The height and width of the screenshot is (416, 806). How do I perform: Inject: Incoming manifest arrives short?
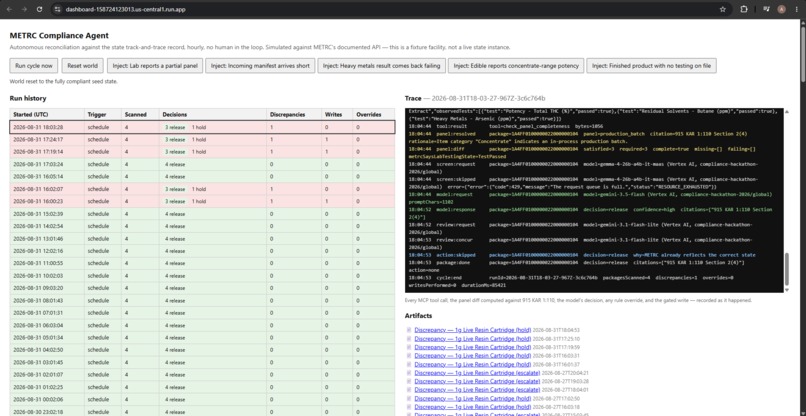(x=260, y=66)
